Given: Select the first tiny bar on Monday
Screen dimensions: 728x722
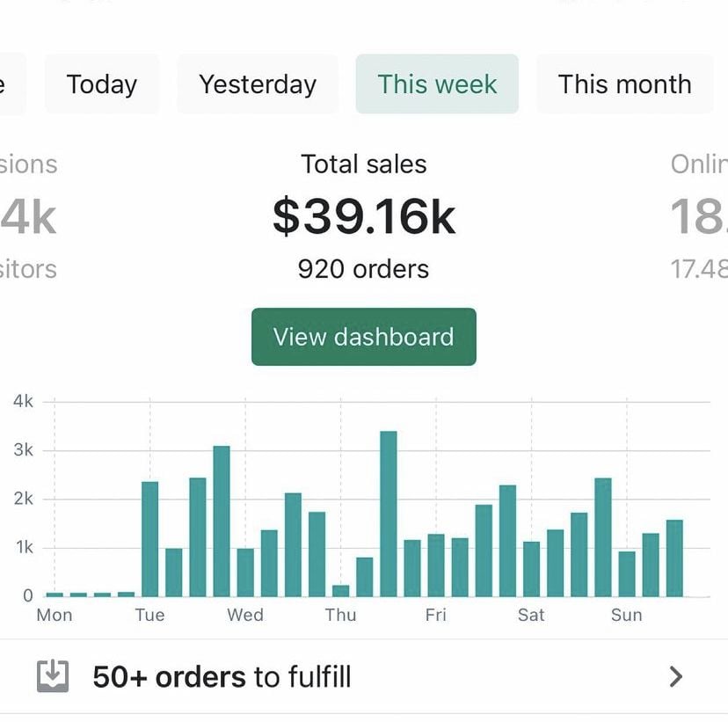Looking at the screenshot, I should pos(55,593).
